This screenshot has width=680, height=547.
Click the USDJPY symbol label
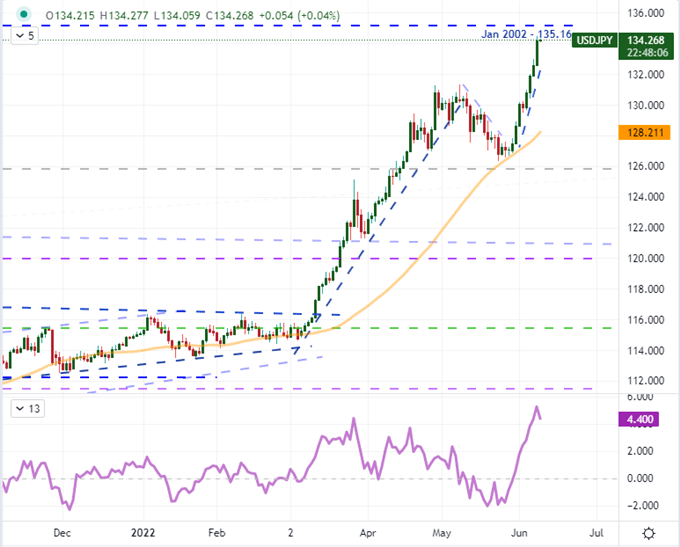click(x=594, y=40)
